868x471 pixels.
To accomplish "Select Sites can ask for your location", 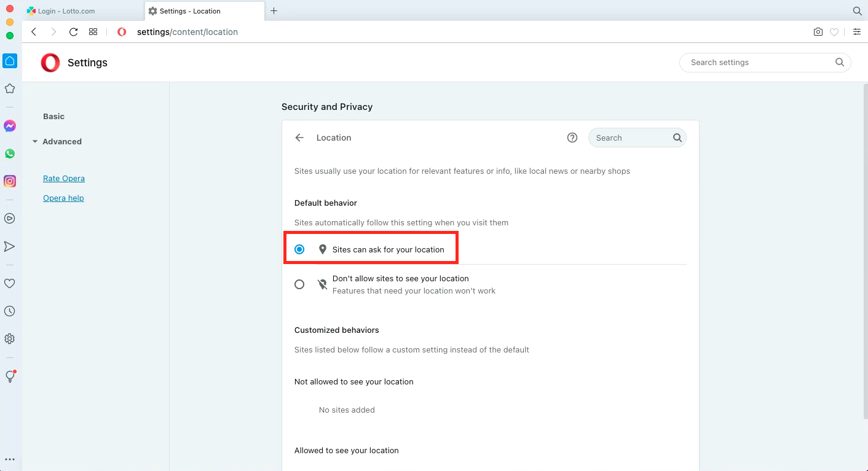I will click(299, 249).
